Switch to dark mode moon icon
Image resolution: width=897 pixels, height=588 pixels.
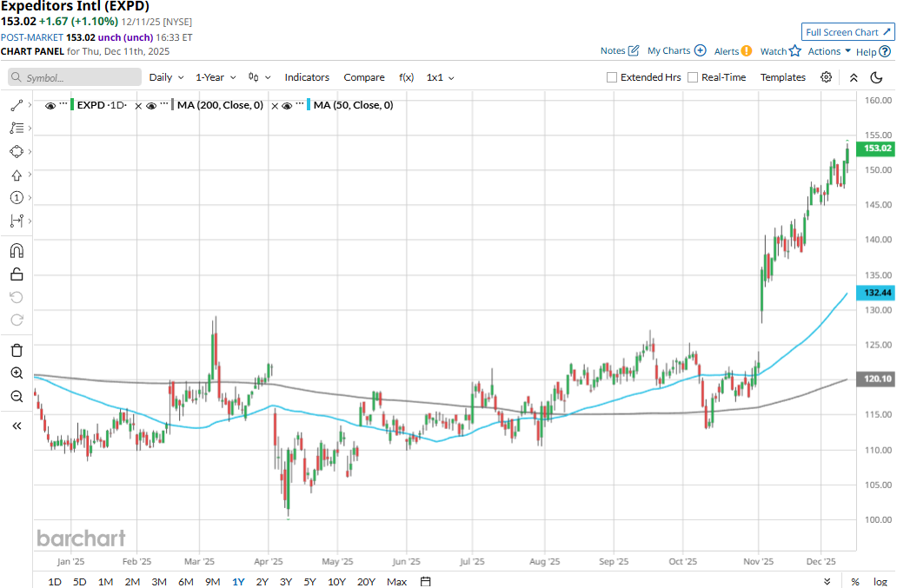point(876,77)
